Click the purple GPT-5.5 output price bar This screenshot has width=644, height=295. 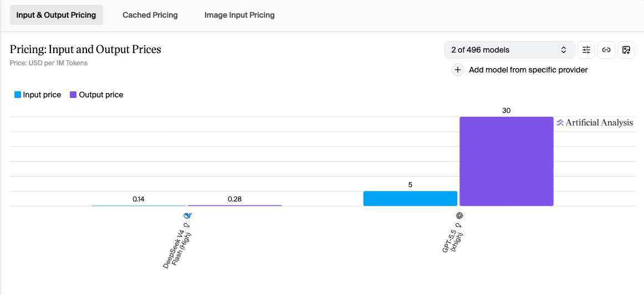click(x=506, y=161)
